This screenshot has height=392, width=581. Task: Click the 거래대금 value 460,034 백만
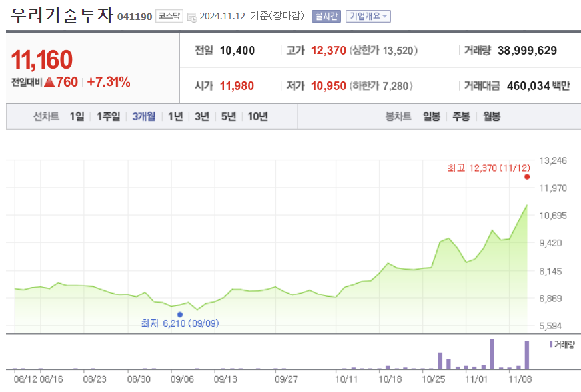pos(538,86)
